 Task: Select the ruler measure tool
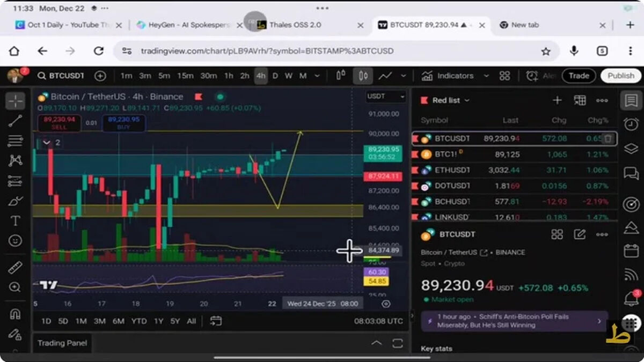coord(15,268)
